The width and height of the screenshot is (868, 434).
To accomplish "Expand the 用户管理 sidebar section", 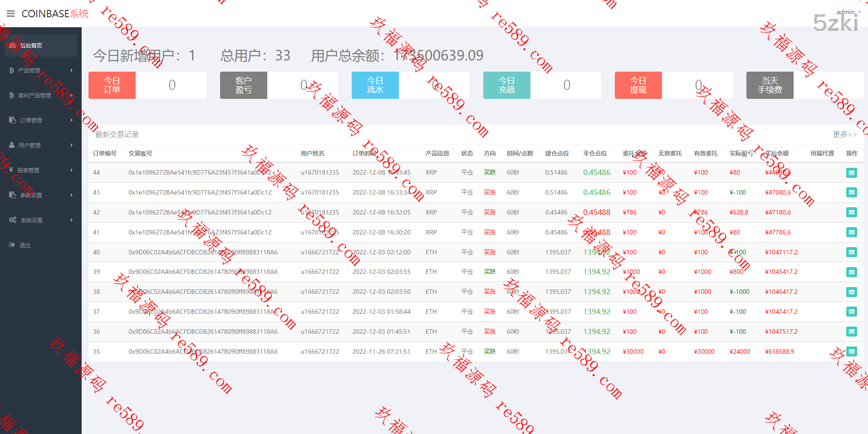I will [40, 145].
